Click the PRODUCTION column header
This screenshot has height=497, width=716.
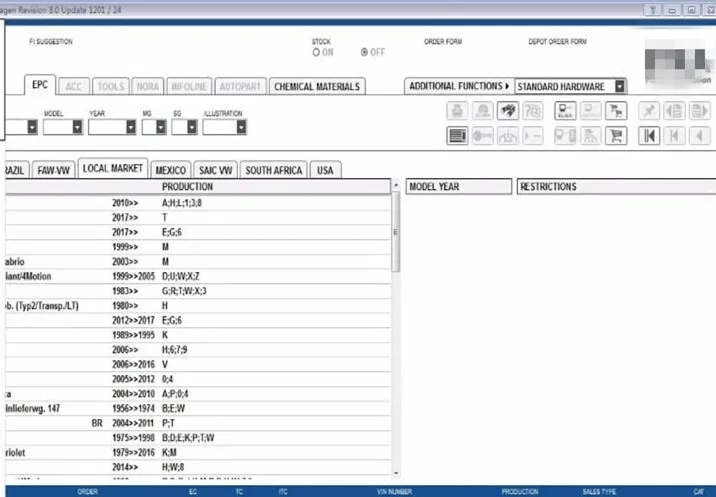pyautogui.click(x=187, y=186)
